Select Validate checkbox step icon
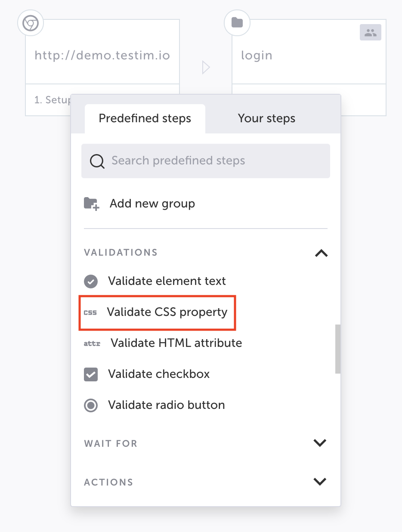This screenshot has height=532, width=402. (91, 374)
